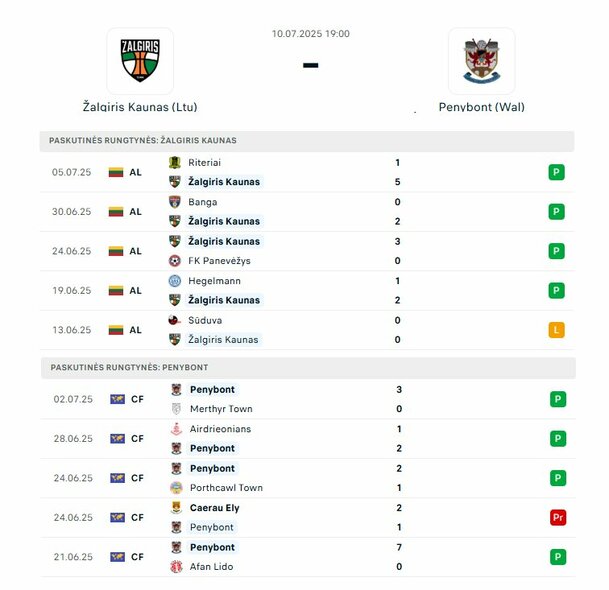609x590 pixels.
Task: Click the Airdrieonians club logo
Action: 176,429
